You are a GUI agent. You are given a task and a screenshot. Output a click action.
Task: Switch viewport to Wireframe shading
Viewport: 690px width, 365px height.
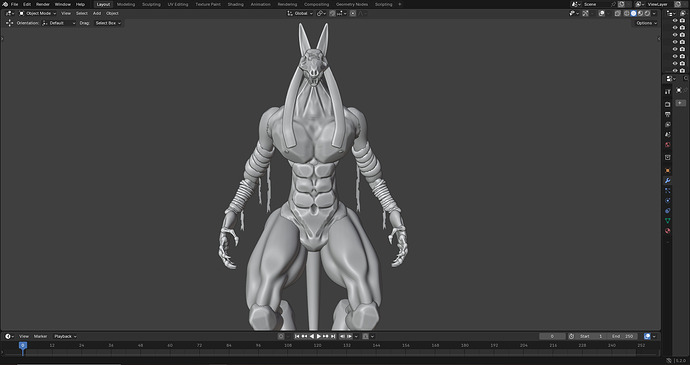627,14
